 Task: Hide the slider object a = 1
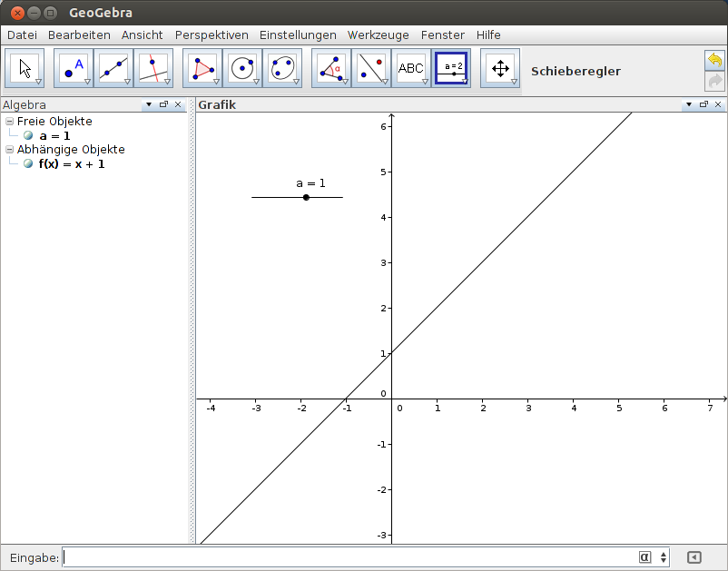pyautogui.click(x=28, y=136)
